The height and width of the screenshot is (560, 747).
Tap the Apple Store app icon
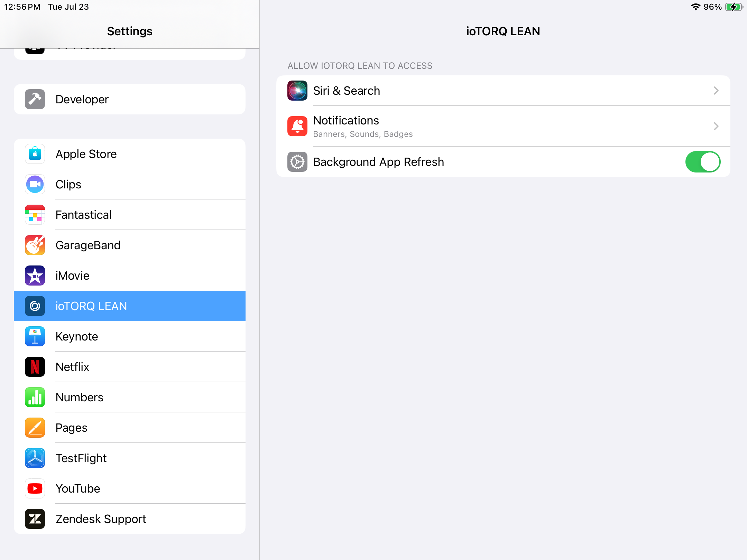pos(35,154)
